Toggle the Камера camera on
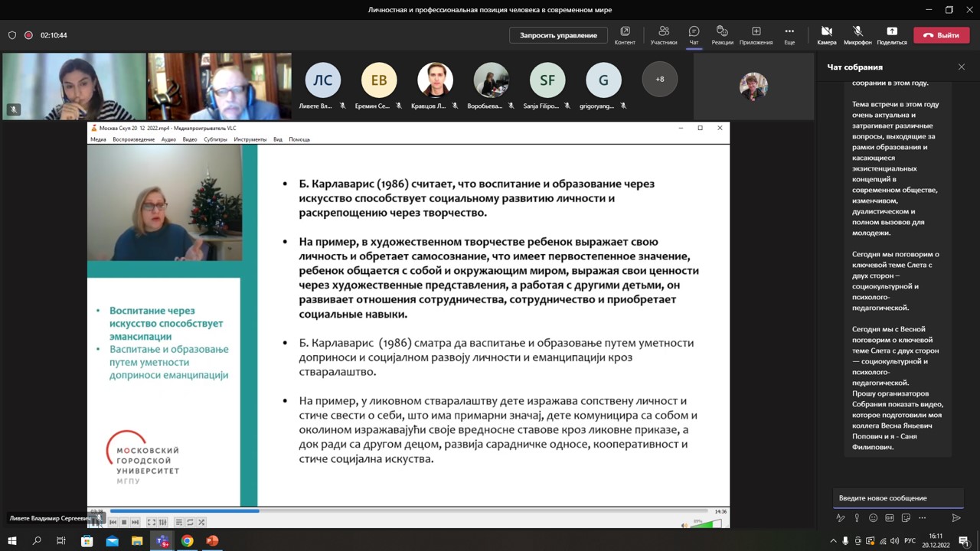 point(826,34)
